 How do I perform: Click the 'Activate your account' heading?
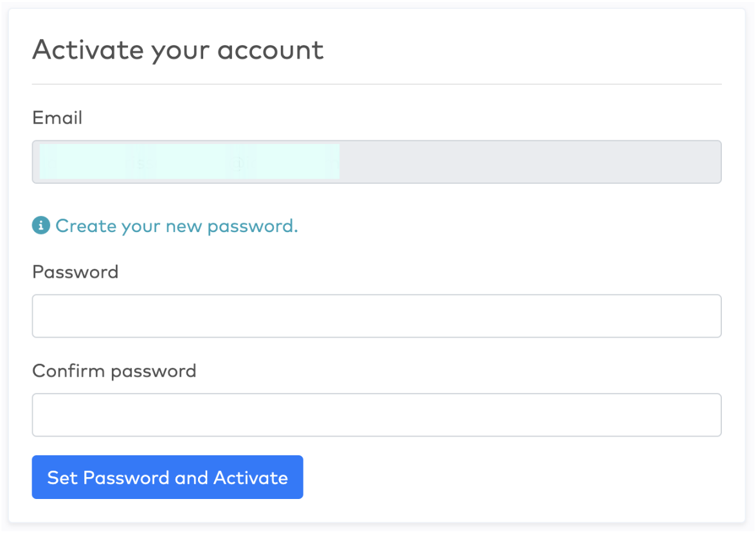(x=178, y=51)
